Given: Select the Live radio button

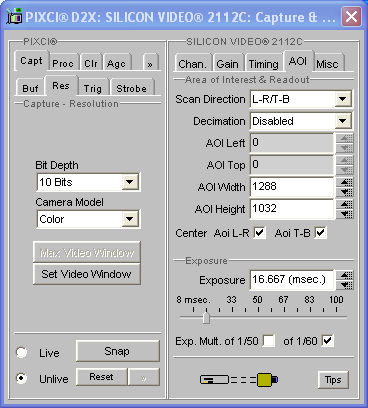Looking at the screenshot, I should (x=22, y=353).
